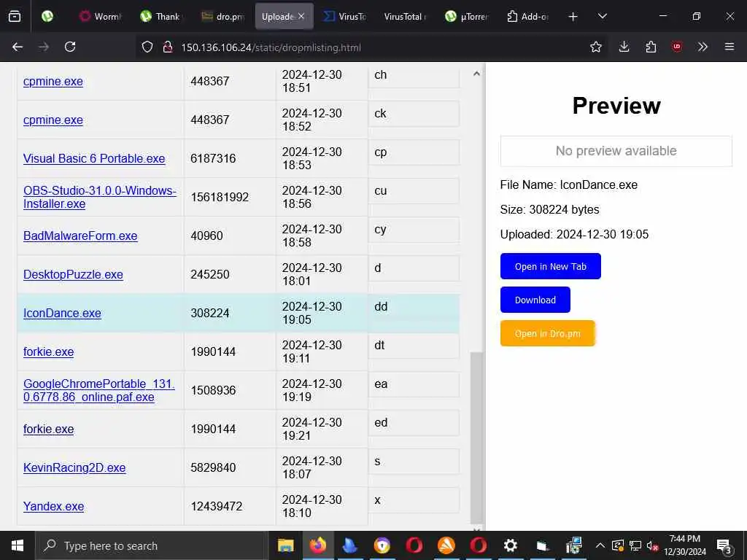
Task: Close the active Uploade tab
Action: pos(301,16)
